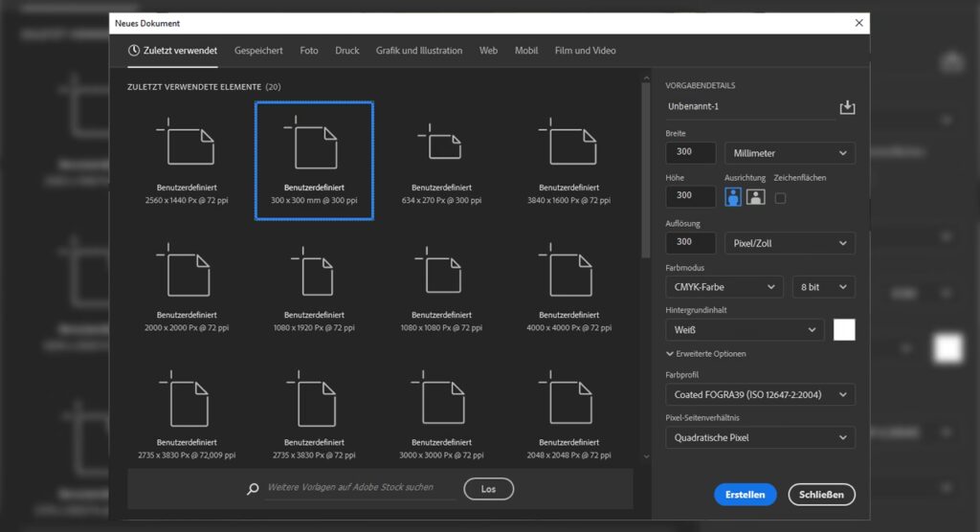
Task: Open the Coated FOGRA39 profile dropdown
Action: [760, 394]
